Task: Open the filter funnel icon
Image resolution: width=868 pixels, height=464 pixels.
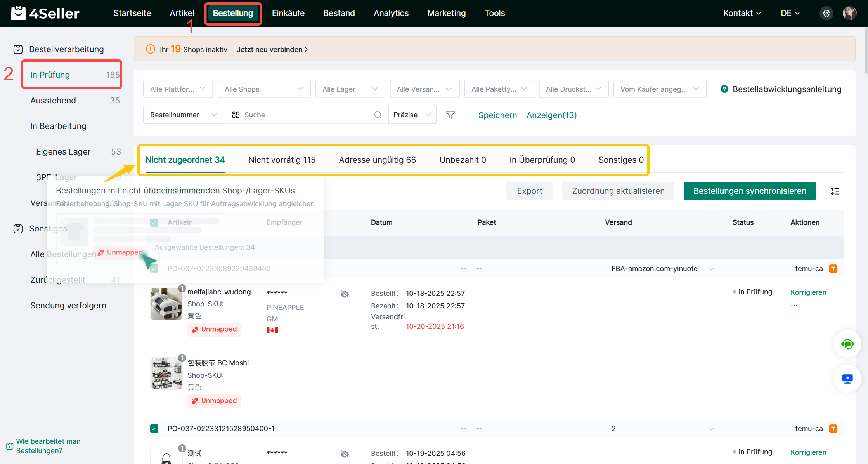Action: pyautogui.click(x=450, y=115)
